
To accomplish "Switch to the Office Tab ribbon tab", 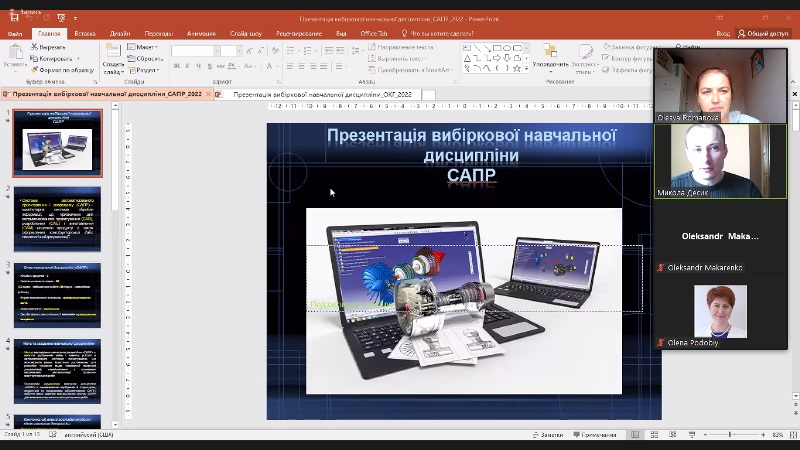I will 373,34.
